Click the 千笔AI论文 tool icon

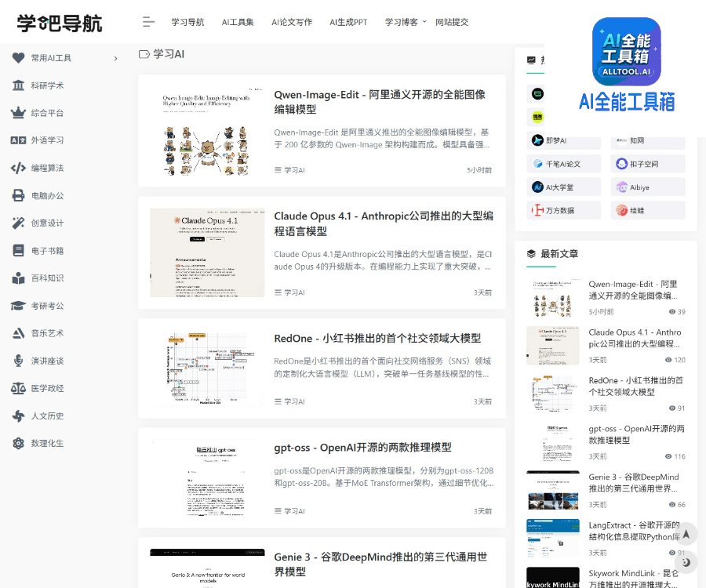point(537,164)
